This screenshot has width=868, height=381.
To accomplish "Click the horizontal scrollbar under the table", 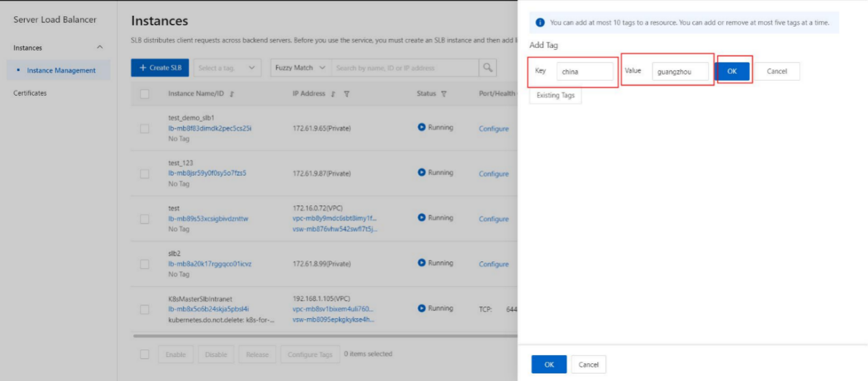I will pos(325,336).
